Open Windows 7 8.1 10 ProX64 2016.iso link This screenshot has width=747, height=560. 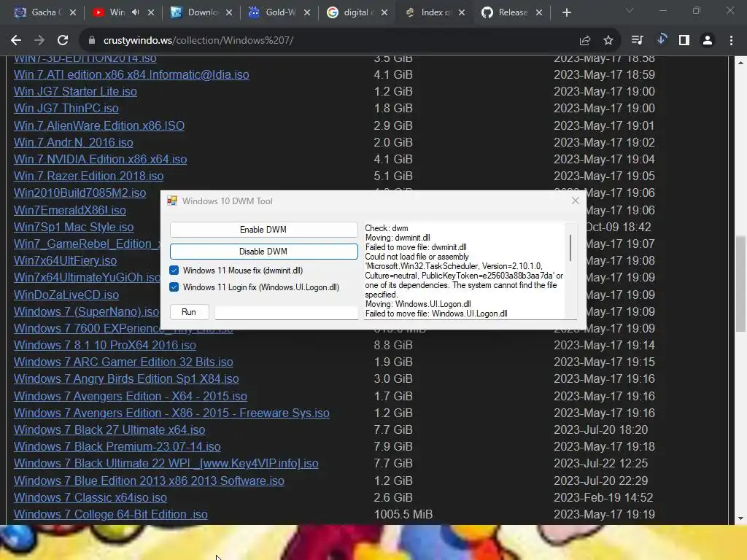click(x=105, y=345)
